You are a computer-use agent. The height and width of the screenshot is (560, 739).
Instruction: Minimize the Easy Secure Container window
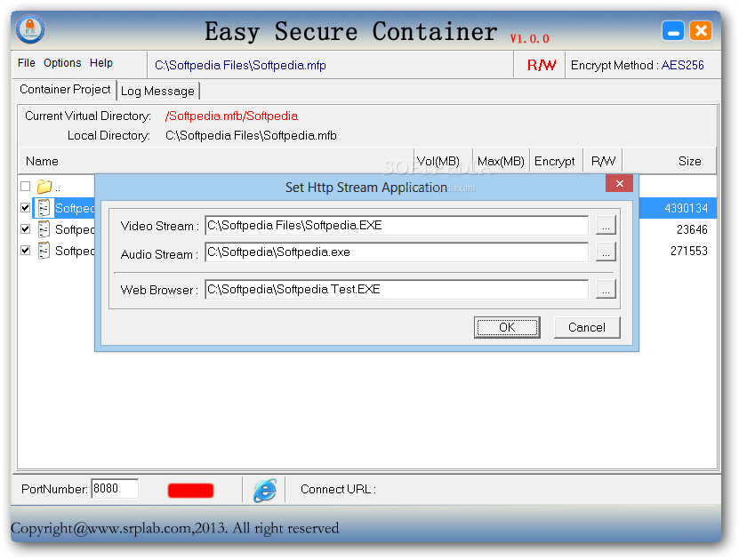pyautogui.click(x=673, y=31)
